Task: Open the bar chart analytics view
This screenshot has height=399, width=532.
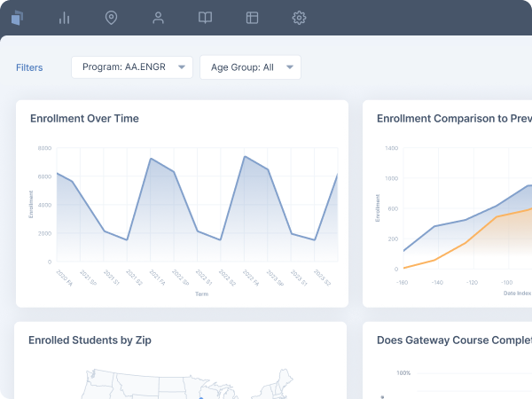Action: pyautogui.click(x=64, y=18)
